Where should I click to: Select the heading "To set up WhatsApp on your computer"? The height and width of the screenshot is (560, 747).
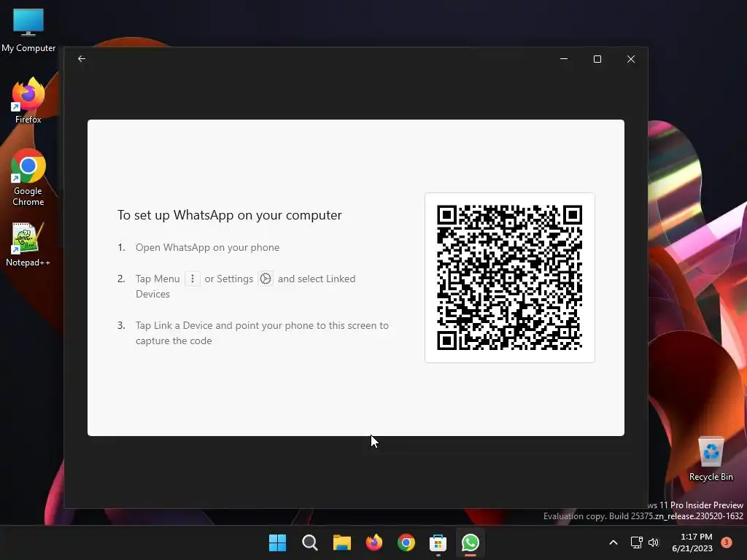[x=230, y=215]
